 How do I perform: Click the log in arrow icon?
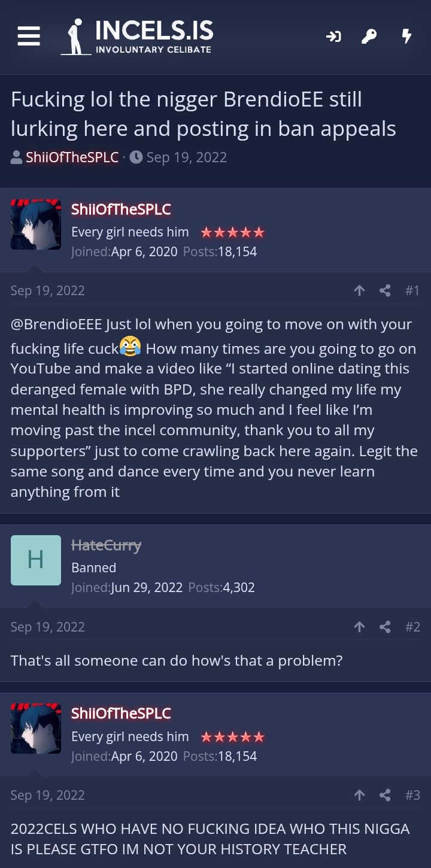(x=333, y=37)
